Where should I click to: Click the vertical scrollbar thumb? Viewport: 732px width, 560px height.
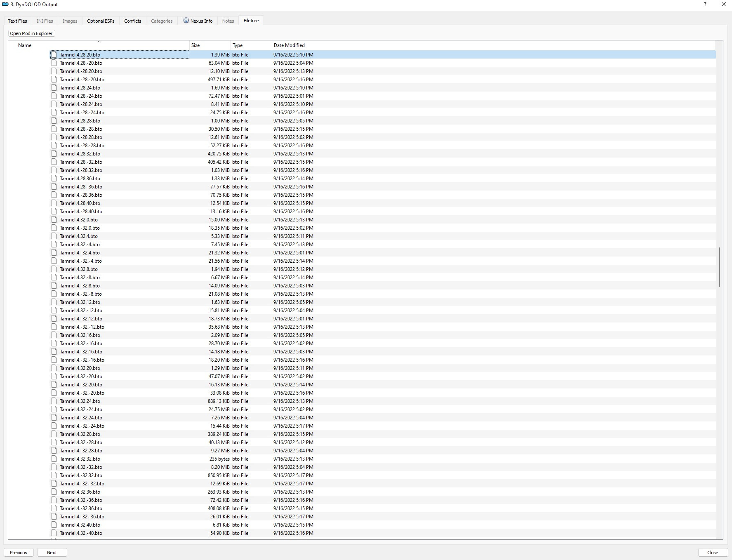pos(720,267)
